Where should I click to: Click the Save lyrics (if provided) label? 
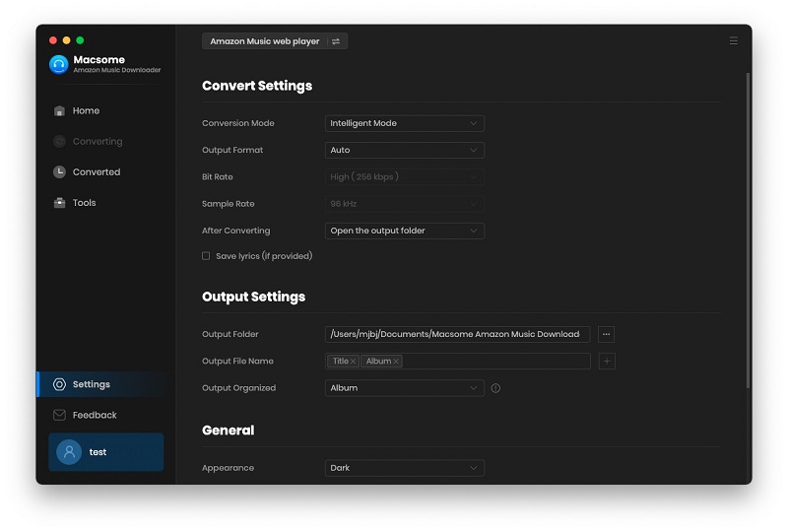tap(264, 256)
